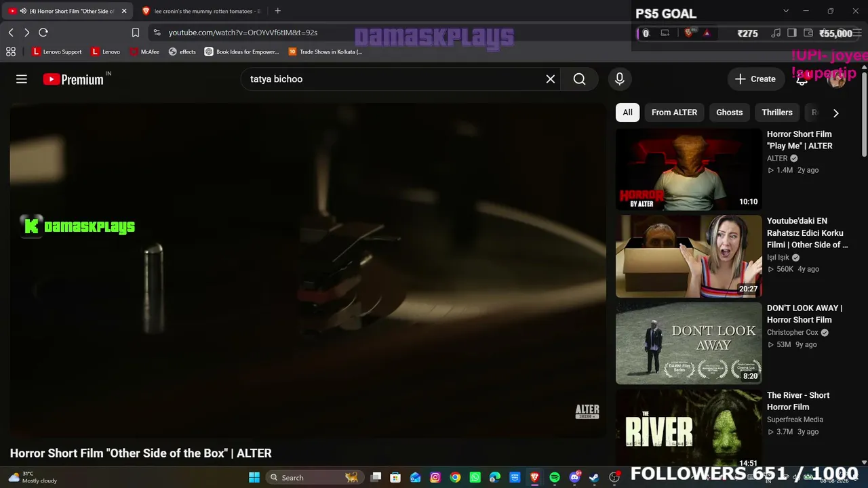
Task: Click the browser address bar URL
Action: click(x=243, y=33)
